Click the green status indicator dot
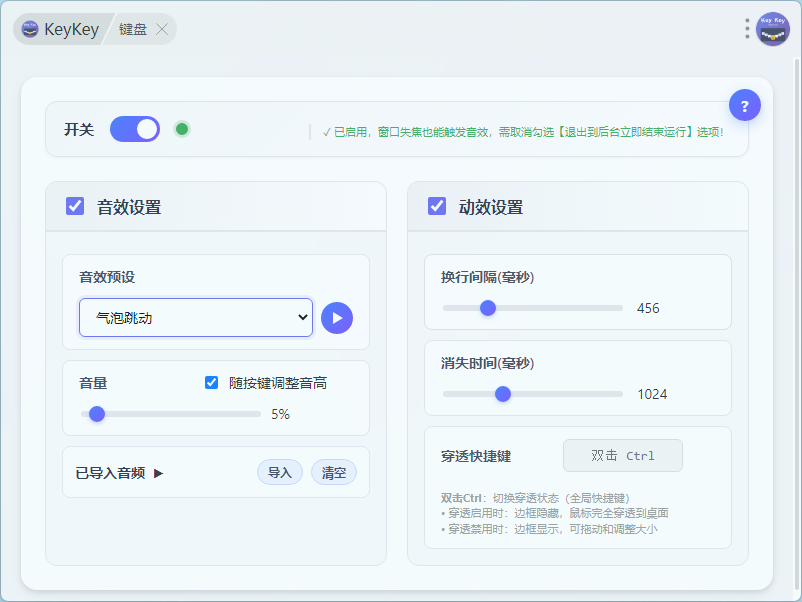The height and width of the screenshot is (602, 802). pos(182,129)
